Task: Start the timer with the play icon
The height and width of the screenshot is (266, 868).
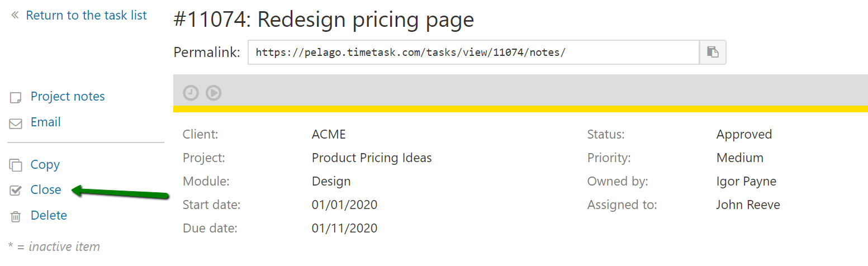Action: coord(214,93)
